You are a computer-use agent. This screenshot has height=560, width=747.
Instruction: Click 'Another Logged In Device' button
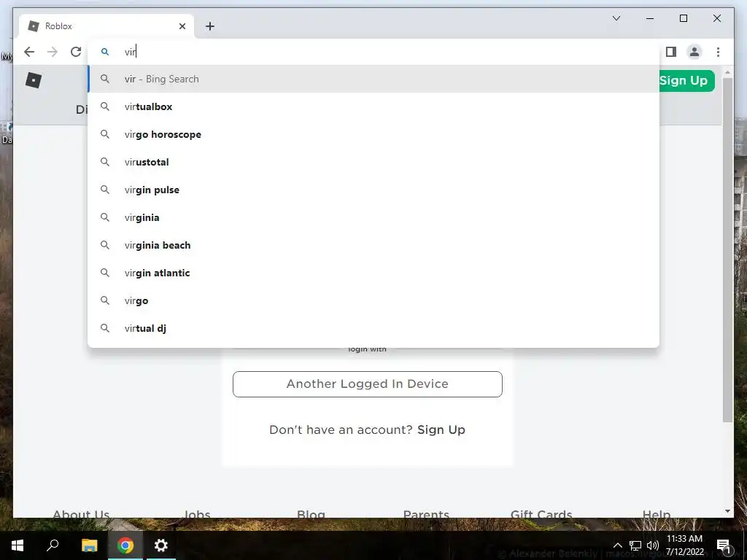[368, 384]
